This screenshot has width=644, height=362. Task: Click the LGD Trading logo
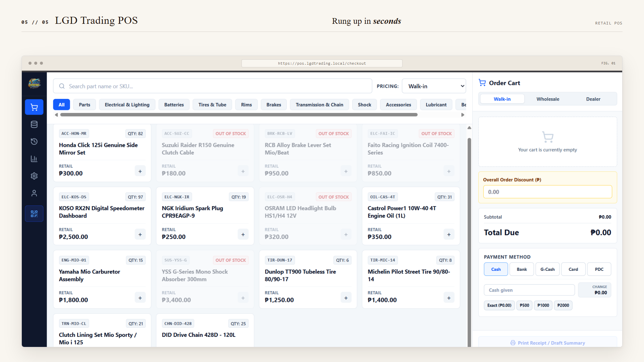click(x=34, y=83)
